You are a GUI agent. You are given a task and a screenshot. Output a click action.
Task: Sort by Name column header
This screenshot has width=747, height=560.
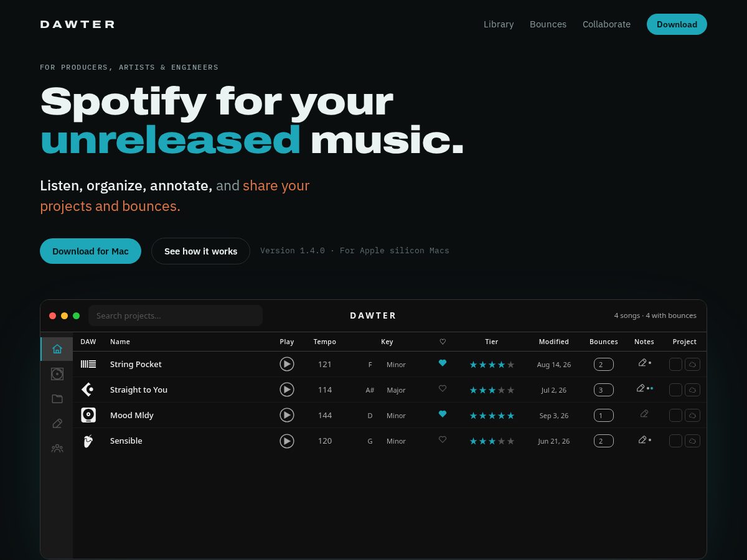[x=120, y=342]
